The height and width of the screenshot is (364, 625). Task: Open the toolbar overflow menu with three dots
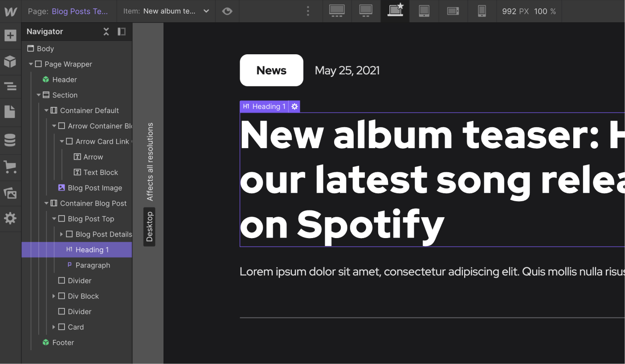pyautogui.click(x=308, y=11)
